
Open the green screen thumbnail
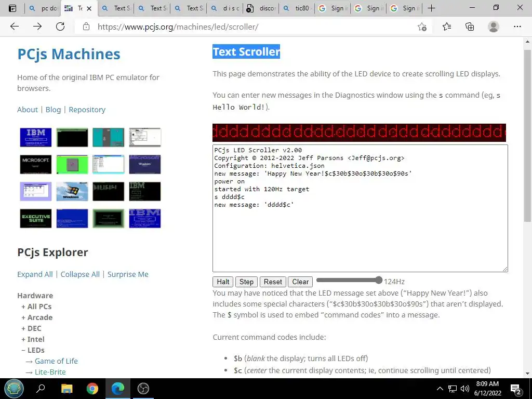tap(72, 164)
